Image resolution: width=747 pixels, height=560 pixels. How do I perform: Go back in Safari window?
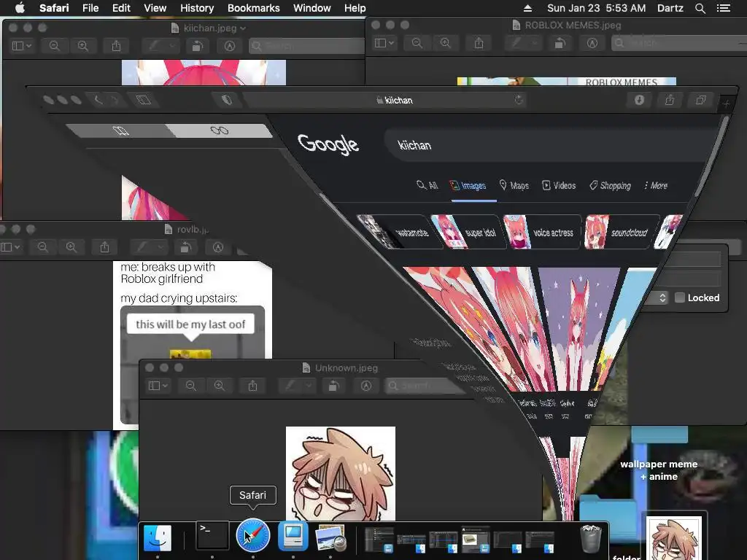tap(98, 100)
